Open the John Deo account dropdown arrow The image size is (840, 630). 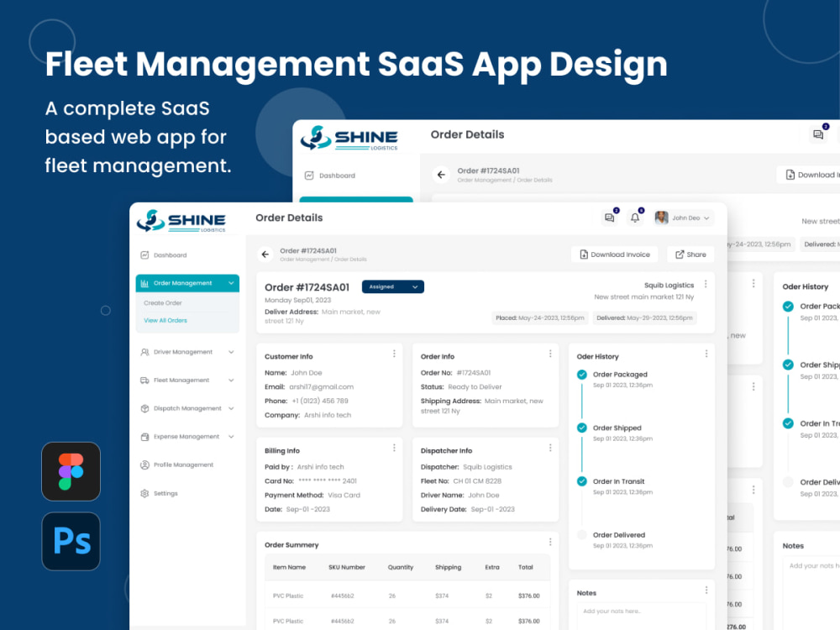click(x=706, y=218)
